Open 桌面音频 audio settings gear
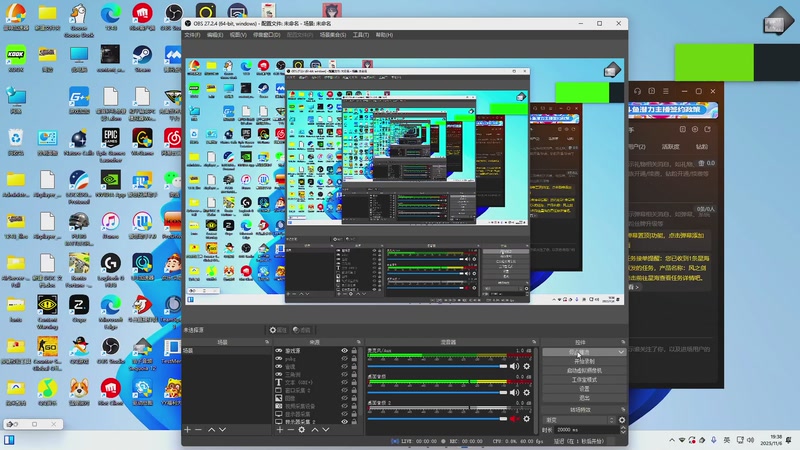Viewport: 800px width, 450px height. pyautogui.click(x=527, y=392)
